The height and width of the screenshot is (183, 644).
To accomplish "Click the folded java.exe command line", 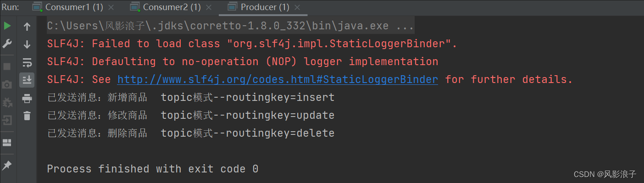I will pyautogui.click(x=231, y=26).
